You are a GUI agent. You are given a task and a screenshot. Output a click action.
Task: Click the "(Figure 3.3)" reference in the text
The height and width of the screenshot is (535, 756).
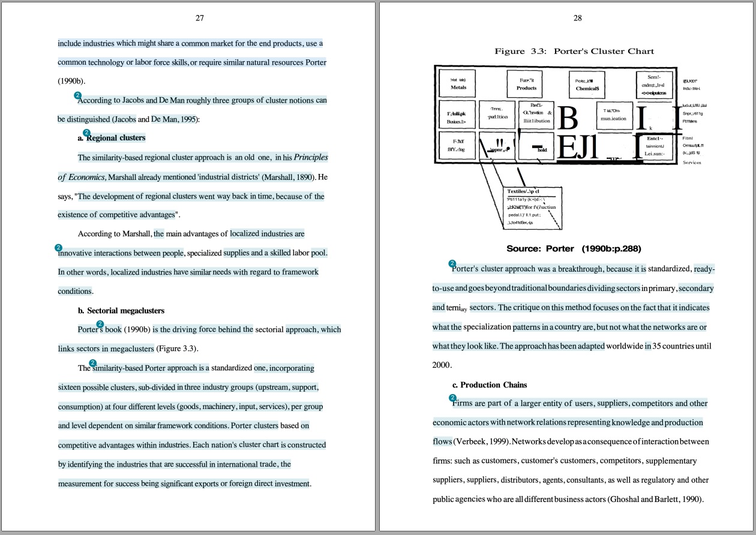coord(176,348)
